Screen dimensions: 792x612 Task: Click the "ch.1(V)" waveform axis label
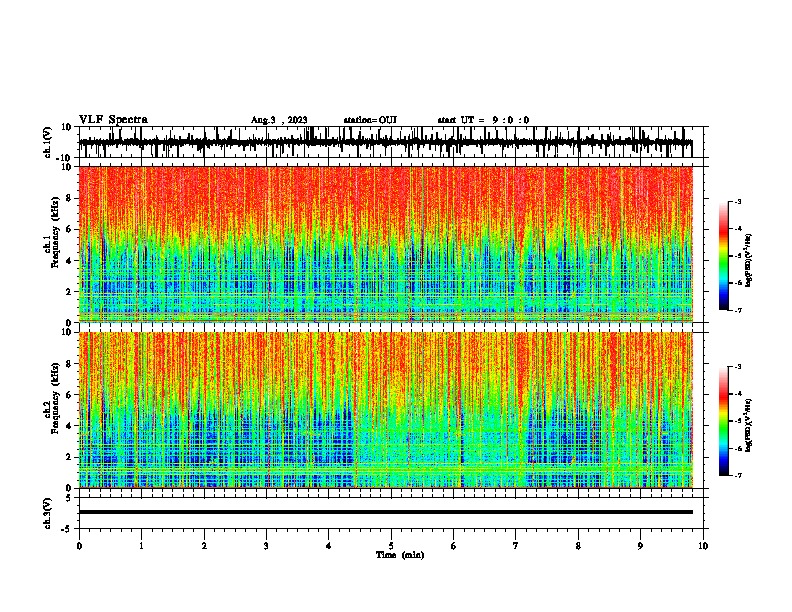pos(48,142)
